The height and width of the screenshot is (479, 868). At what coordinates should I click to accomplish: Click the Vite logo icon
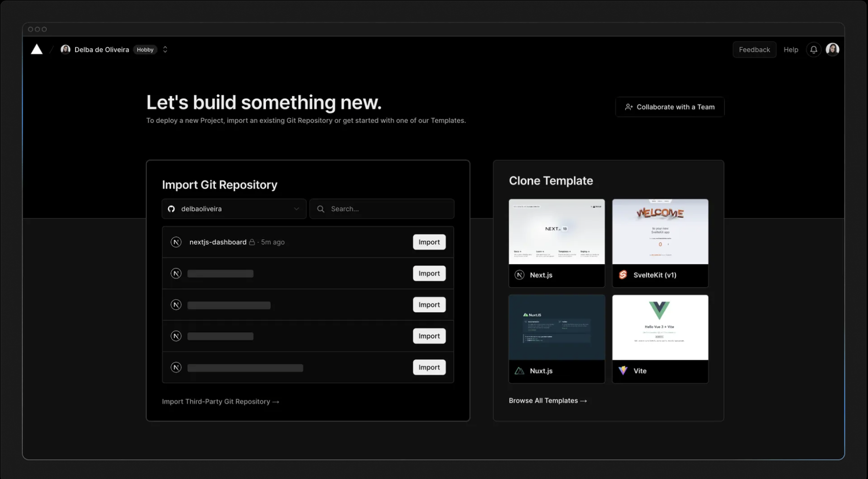coord(623,371)
